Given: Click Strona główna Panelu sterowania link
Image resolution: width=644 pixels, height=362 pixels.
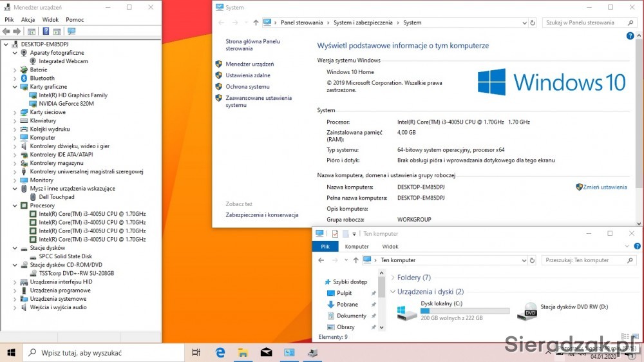Looking at the screenshot, I should click(252, 45).
